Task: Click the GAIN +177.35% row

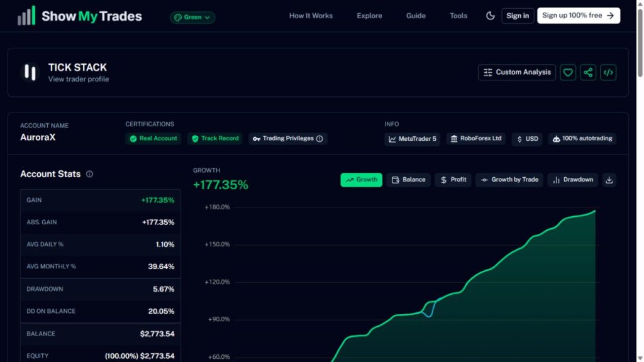Action: (x=101, y=200)
